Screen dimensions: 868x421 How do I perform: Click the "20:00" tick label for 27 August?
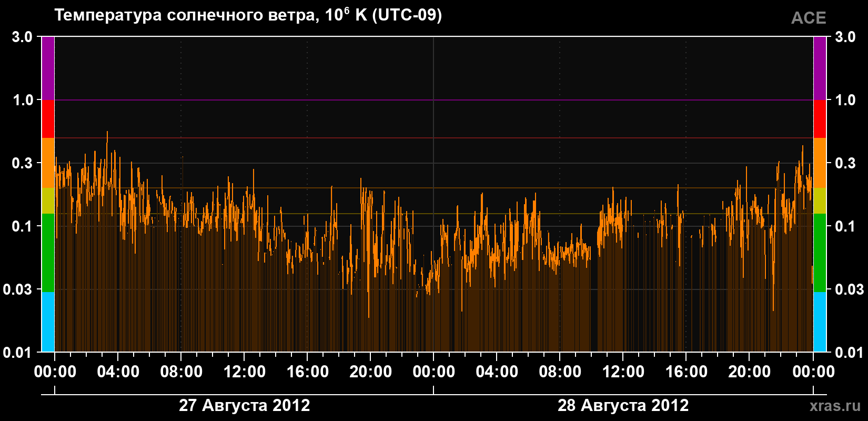coord(371,372)
